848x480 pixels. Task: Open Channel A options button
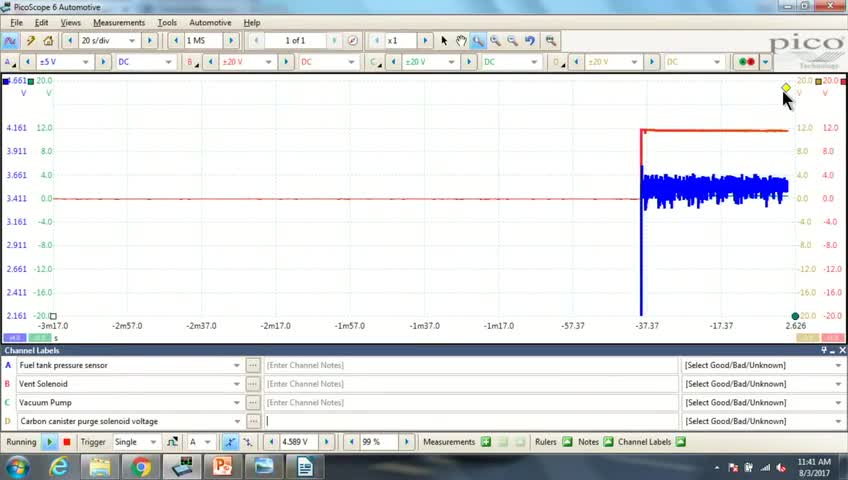point(9,62)
